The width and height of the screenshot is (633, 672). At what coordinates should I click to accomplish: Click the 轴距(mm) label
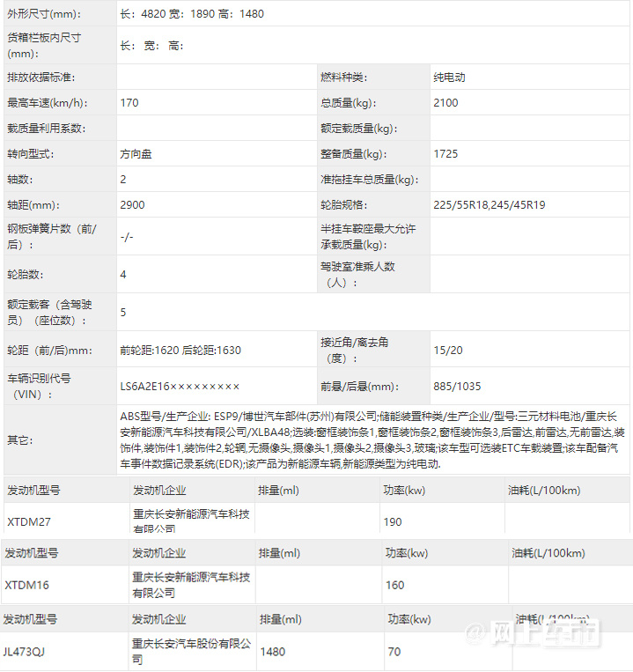pyautogui.click(x=33, y=205)
